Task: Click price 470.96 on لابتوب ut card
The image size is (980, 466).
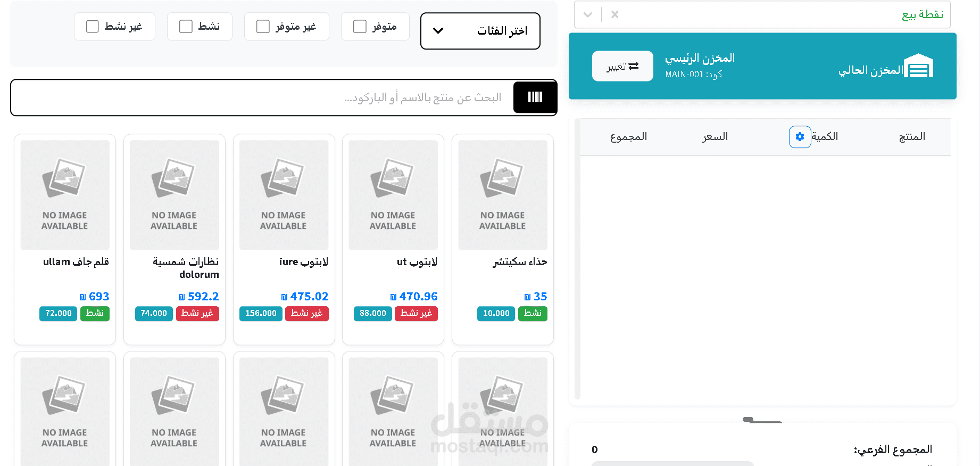Action: tap(413, 296)
